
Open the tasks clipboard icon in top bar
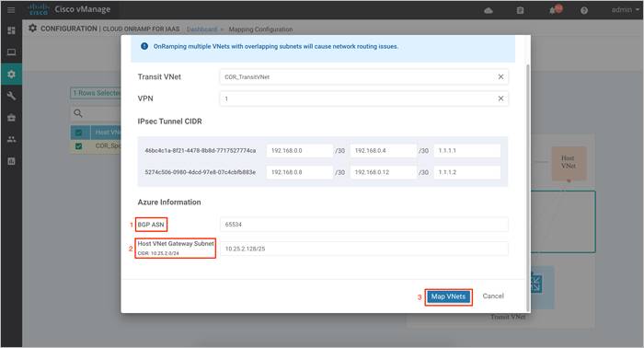coord(520,10)
